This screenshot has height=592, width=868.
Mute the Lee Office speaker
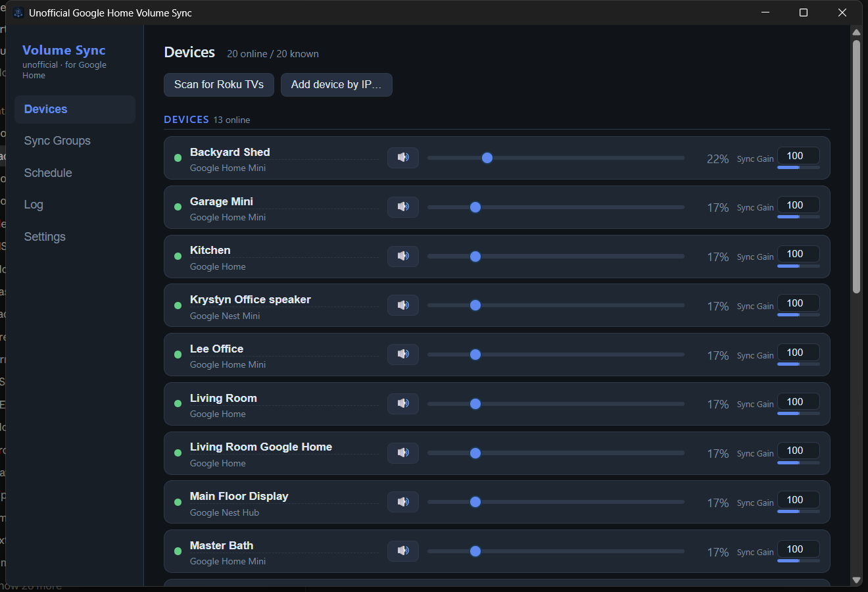point(403,354)
